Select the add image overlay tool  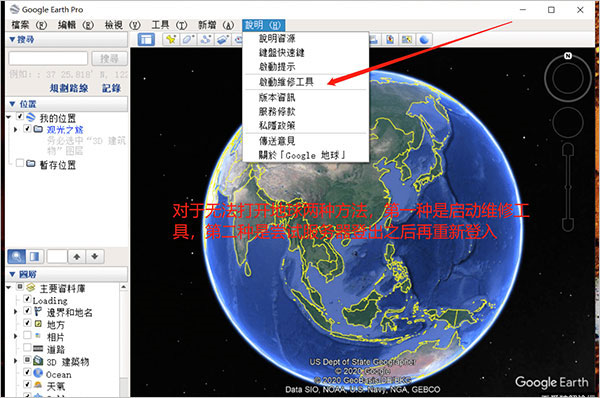click(x=223, y=39)
